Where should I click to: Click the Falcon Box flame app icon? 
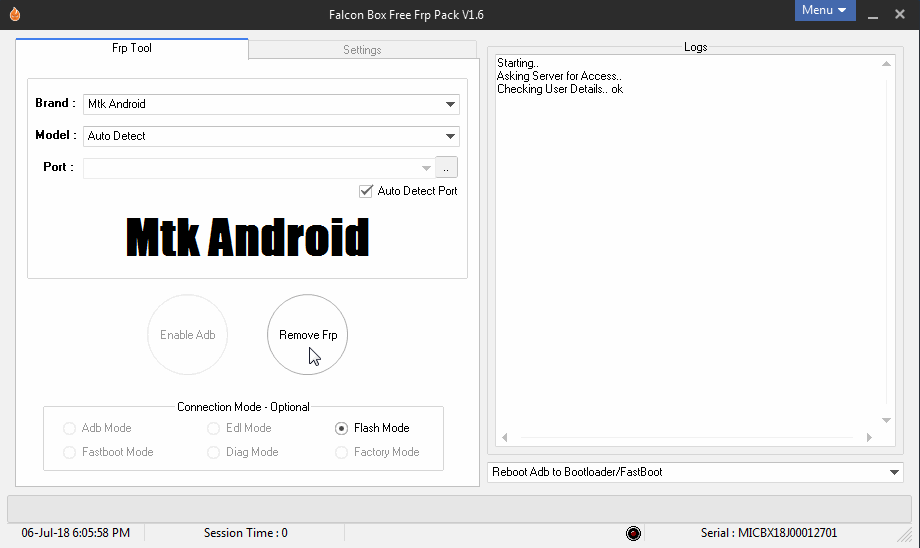pos(15,14)
